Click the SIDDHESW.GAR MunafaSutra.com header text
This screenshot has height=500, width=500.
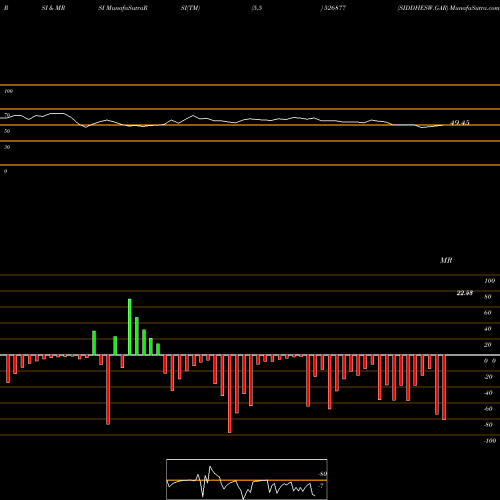pyautogui.click(x=448, y=8)
